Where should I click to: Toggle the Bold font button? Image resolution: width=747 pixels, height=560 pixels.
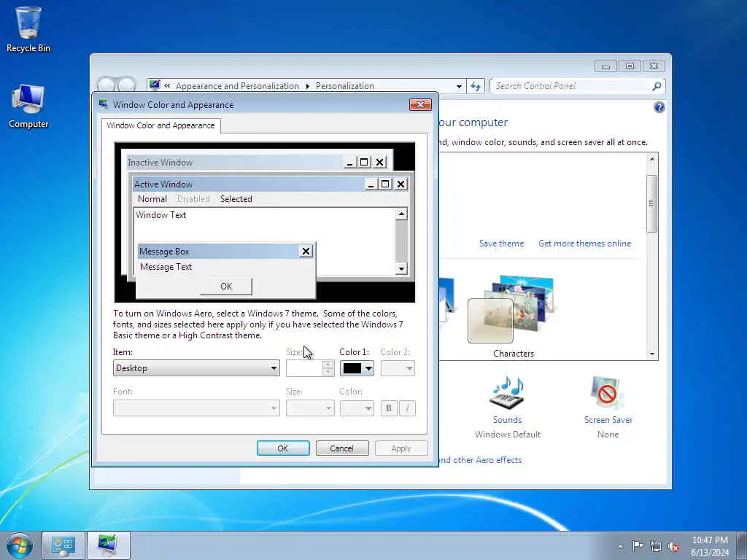coord(389,408)
